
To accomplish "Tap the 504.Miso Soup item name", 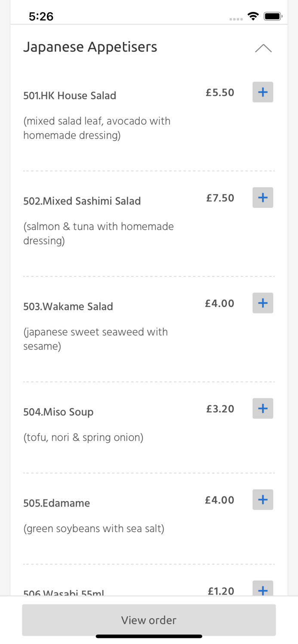I will point(58,412).
